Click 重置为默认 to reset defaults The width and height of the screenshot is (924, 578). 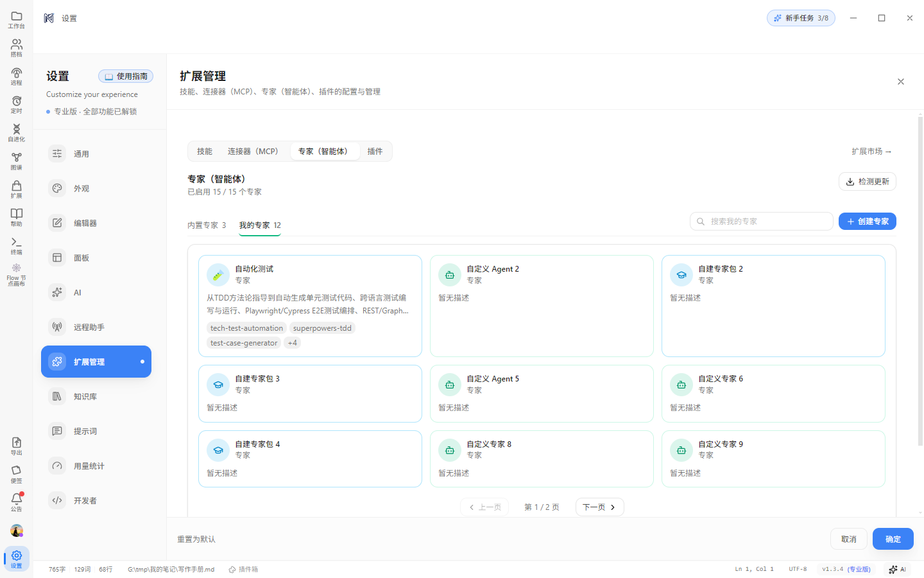(x=196, y=539)
